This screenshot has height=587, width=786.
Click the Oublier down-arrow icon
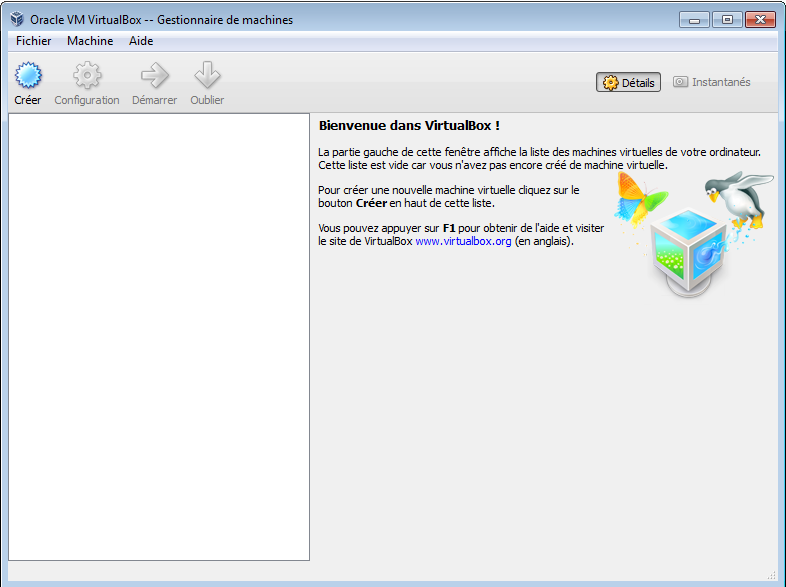(x=207, y=75)
